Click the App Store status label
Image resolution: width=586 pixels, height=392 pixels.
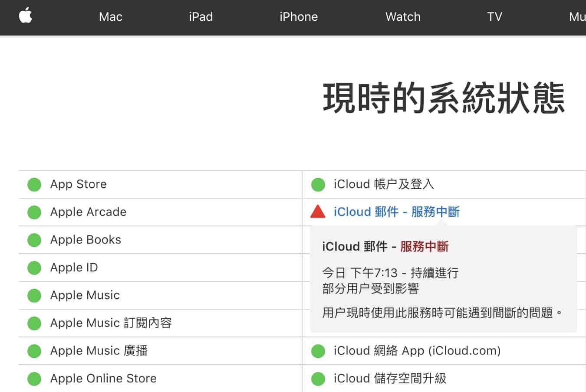click(79, 184)
